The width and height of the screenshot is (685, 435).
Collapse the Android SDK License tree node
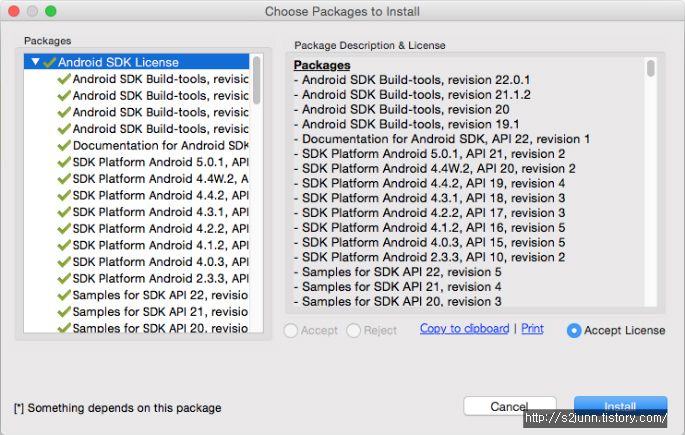[35, 62]
